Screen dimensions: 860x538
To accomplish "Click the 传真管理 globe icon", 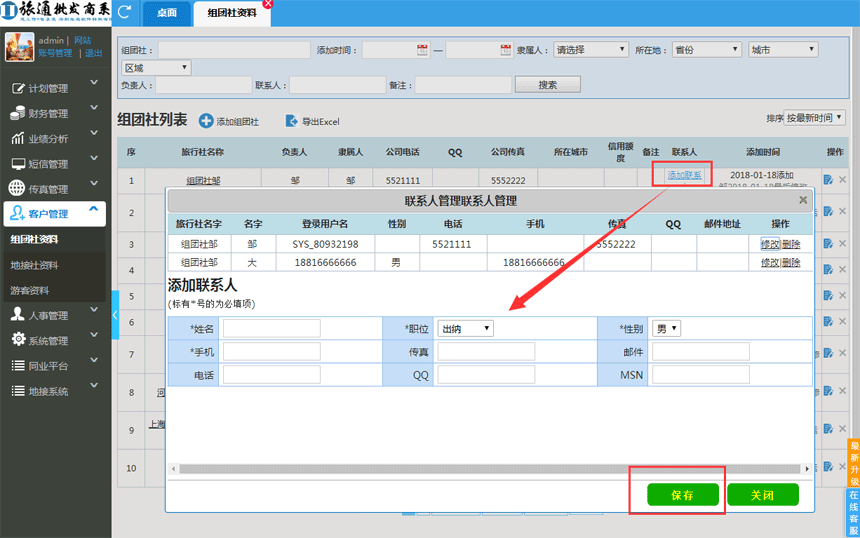I will [x=17, y=188].
